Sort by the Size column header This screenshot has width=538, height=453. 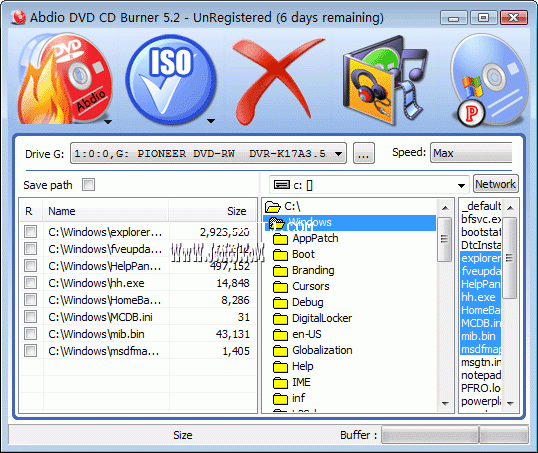pos(213,211)
